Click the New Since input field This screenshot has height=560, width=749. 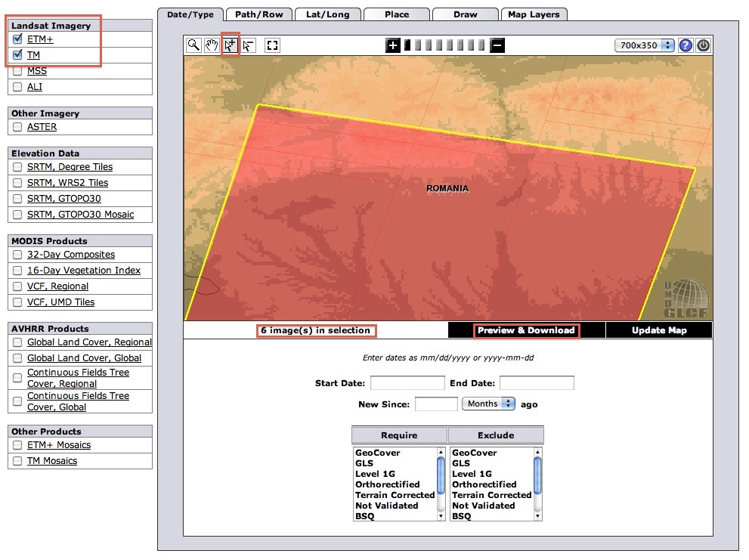coord(436,404)
